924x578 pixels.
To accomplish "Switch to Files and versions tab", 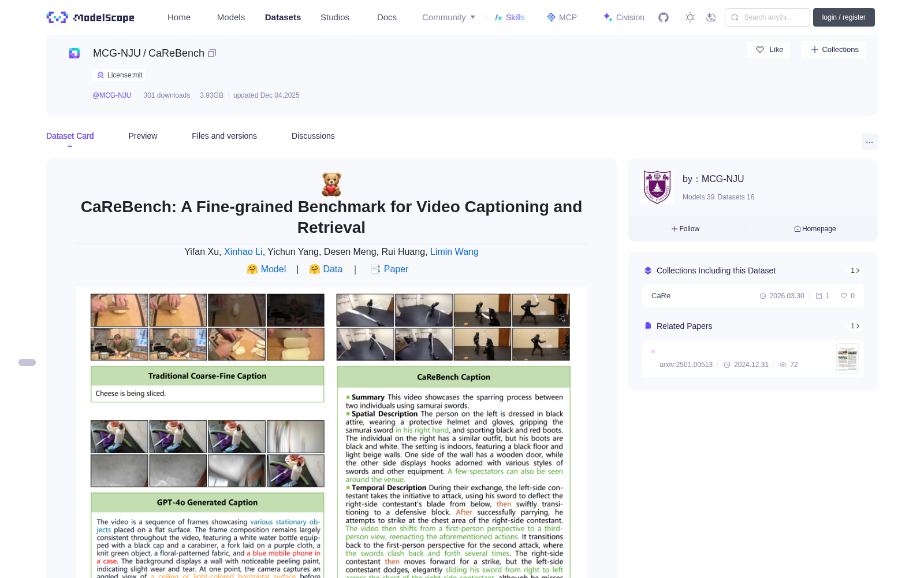I will coord(224,136).
